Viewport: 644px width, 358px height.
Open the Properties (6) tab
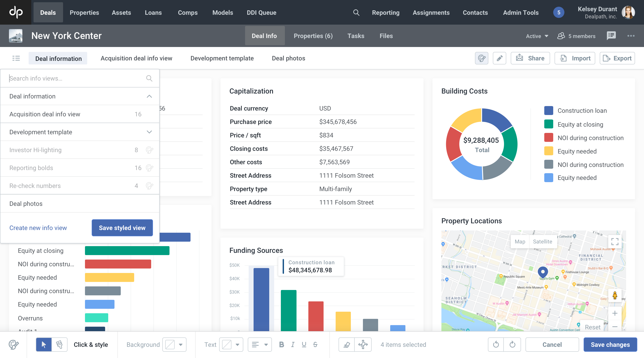(313, 36)
